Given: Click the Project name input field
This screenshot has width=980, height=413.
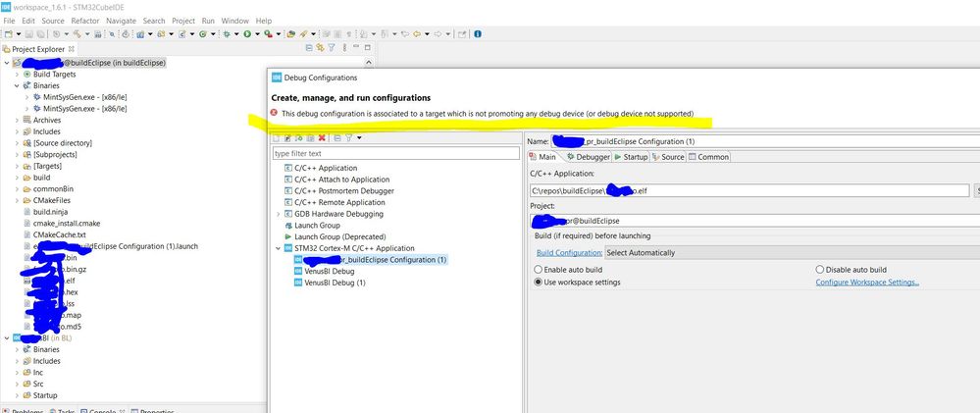Looking at the screenshot, I should pos(754,221).
